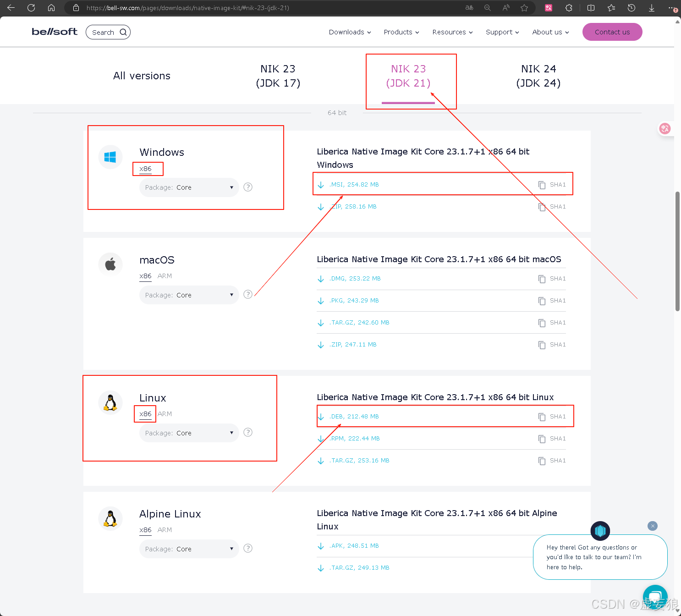Select x86 architecture under macOS
681x616 pixels.
(145, 276)
